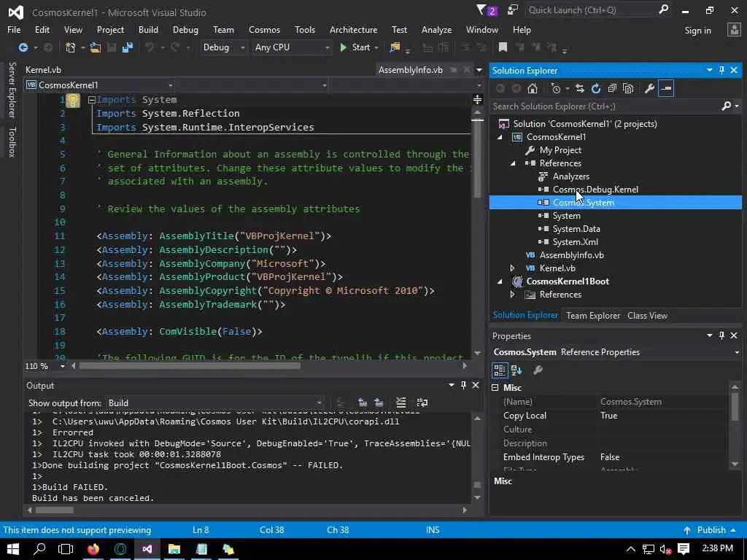
Task: Expand References under CosmosKernel1Boot
Action: click(x=513, y=295)
